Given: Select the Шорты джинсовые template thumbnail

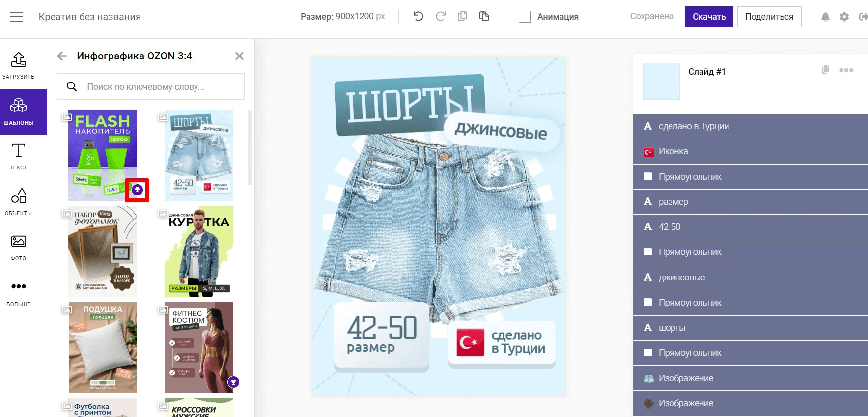Looking at the screenshot, I should tap(199, 155).
